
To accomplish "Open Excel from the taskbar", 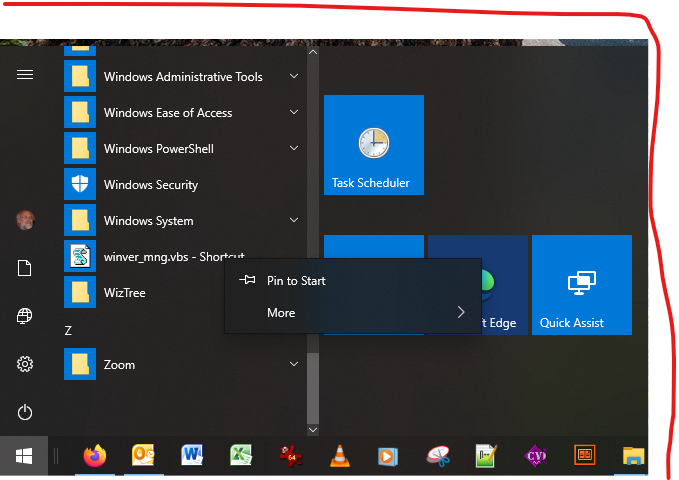I will [x=241, y=456].
